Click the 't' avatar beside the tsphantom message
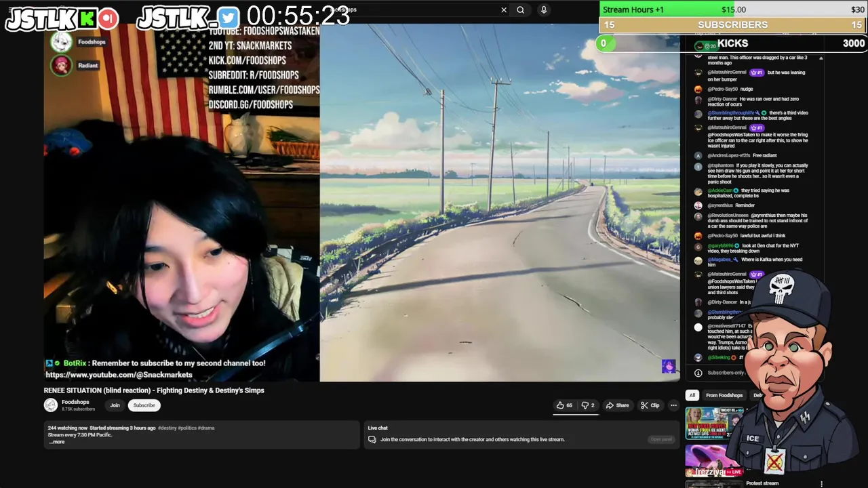 (x=698, y=166)
